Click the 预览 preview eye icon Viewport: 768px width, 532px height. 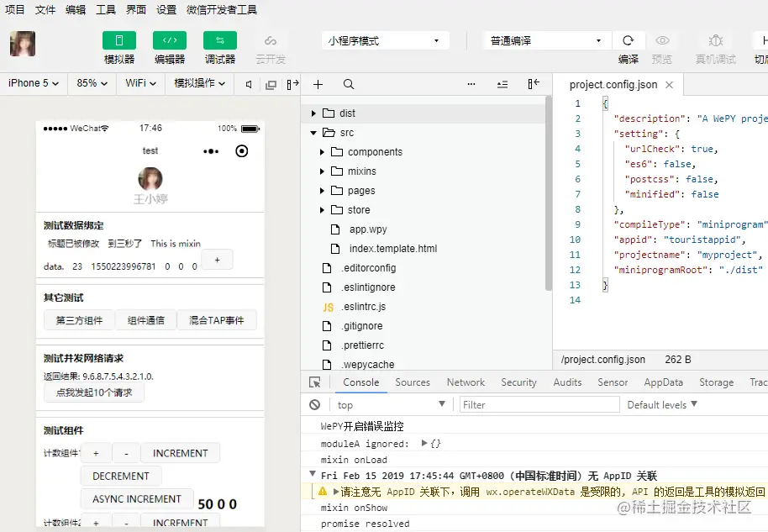click(x=662, y=40)
